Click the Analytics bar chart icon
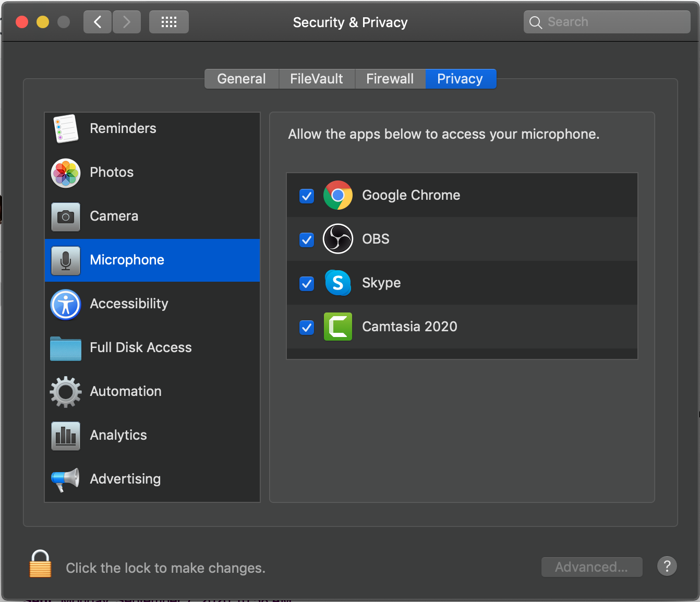This screenshot has height=602, width=700. coord(66,436)
